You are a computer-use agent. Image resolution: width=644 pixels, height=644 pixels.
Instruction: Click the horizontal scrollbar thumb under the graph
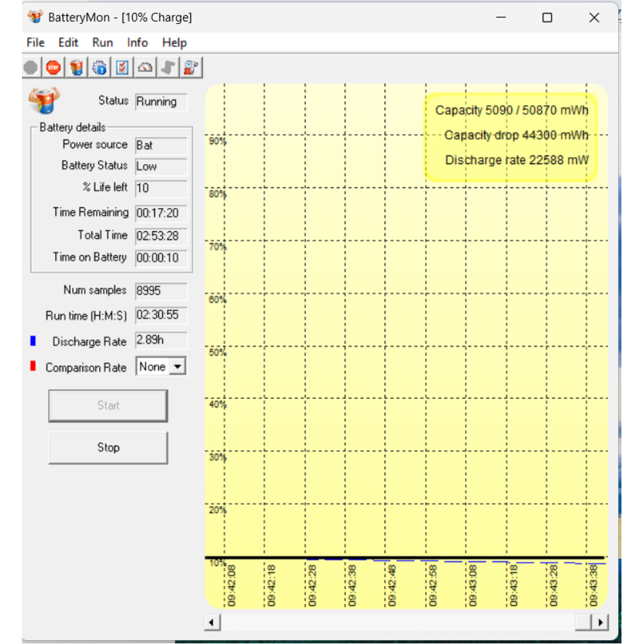[583, 622]
